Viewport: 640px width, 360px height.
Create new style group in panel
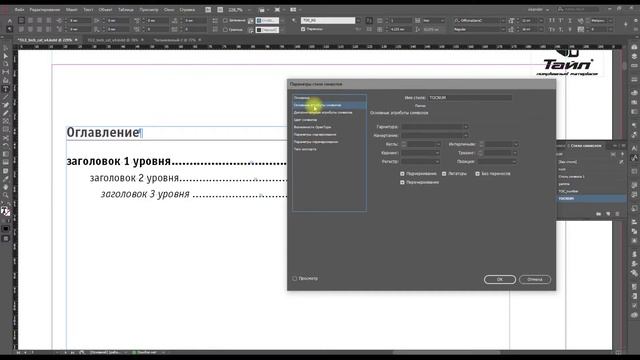[599, 214]
